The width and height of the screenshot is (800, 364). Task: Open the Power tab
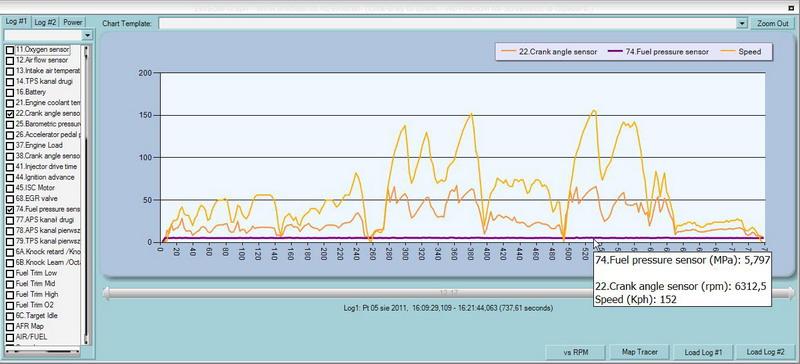click(x=72, y=22)
